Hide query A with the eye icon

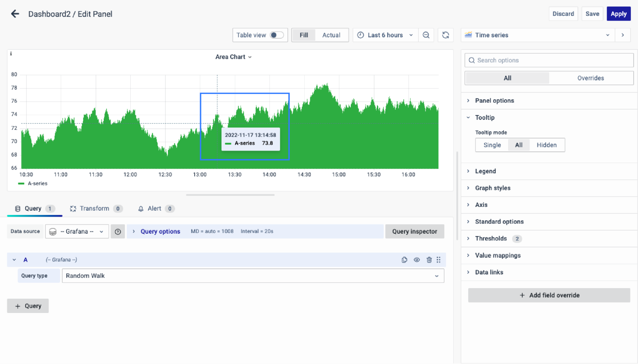[417, 260]
